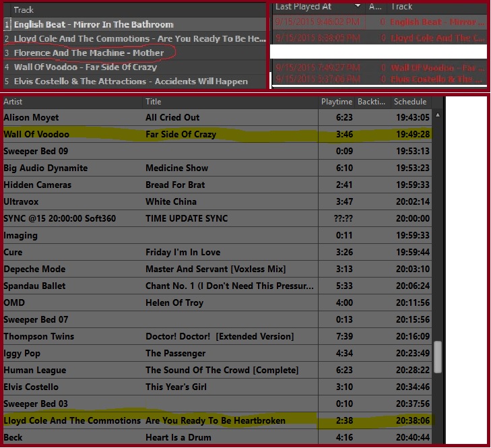
Task: Select history entry 9/15/2015 5:37:06 PM
Action: pyautogui.click(x=379, y=79)
